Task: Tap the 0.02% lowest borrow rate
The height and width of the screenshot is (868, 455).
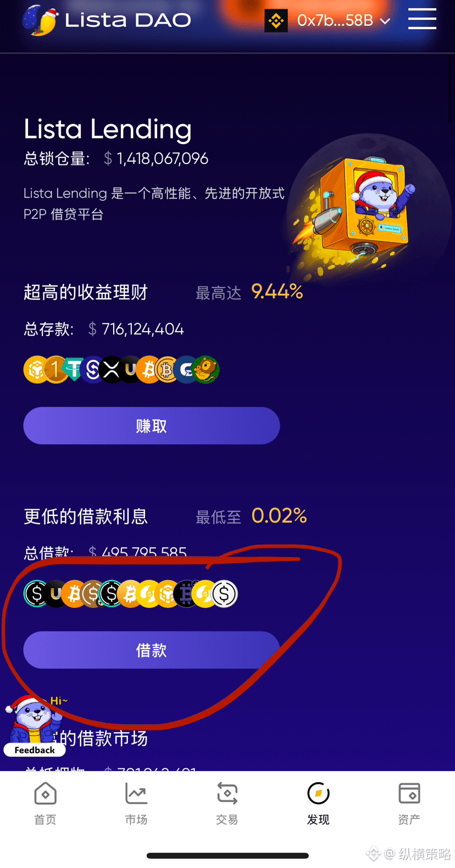Action: coord(279,515)
